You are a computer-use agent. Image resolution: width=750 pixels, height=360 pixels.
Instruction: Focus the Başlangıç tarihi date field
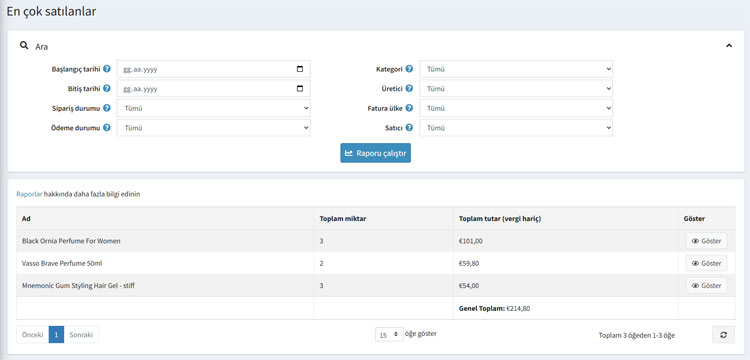pos(214,69)
